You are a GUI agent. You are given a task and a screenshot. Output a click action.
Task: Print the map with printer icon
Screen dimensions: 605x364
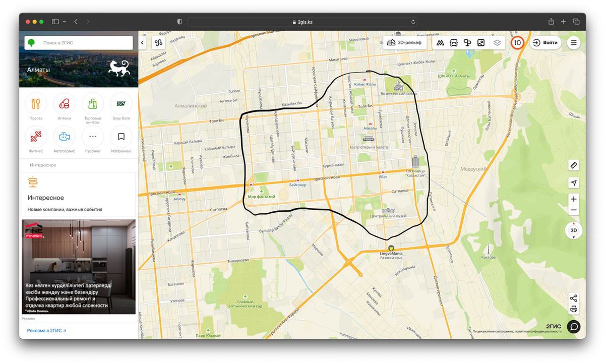coord(573,310)
